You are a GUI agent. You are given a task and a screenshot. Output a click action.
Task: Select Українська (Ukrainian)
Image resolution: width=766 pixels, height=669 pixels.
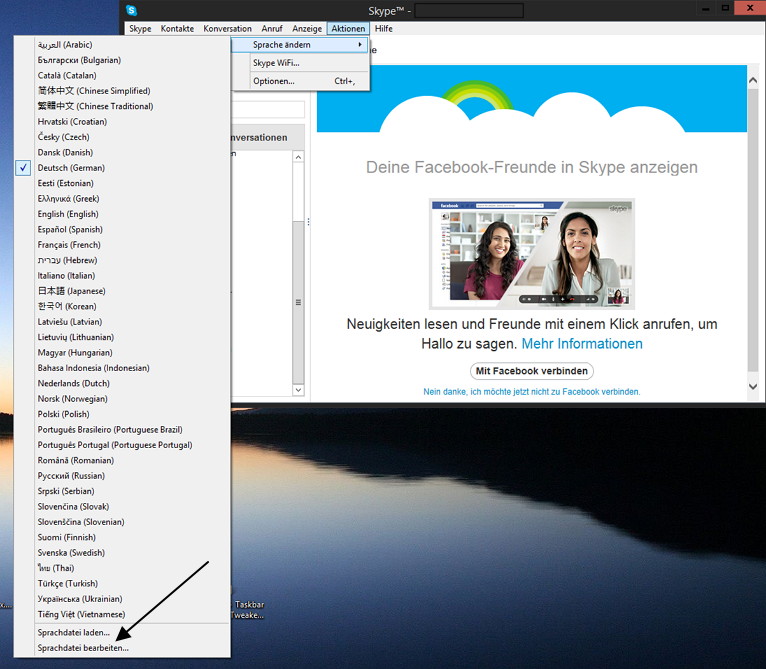(122, 599)
